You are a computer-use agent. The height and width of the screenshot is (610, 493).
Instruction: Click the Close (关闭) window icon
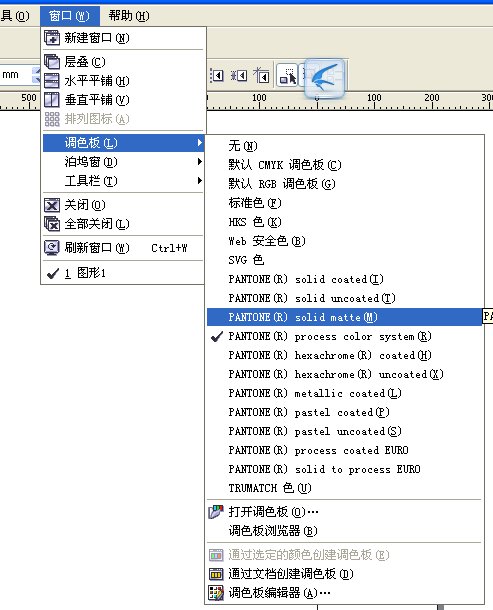pos(52,205)
